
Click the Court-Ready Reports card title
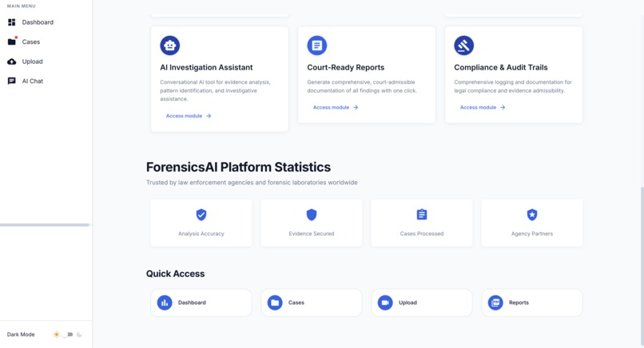pos(346,67)
